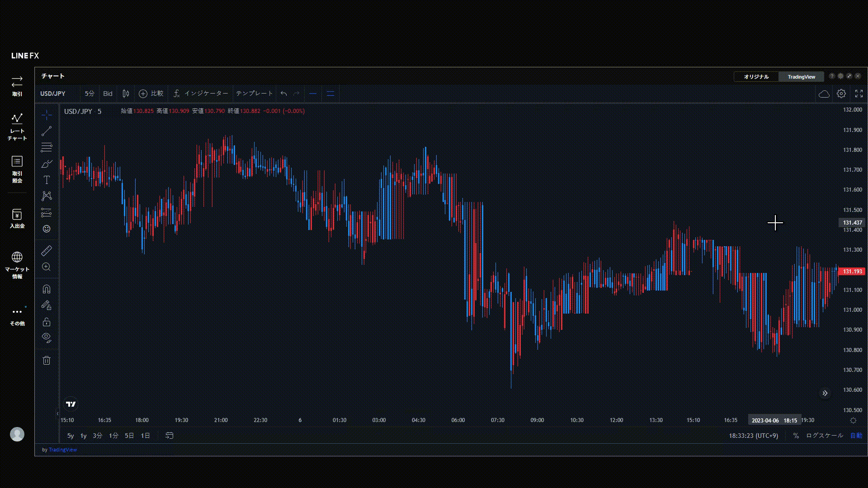Viewport: 868px width, 488px height.
Task: Click the USD/JPY symbol search field
Action: (x=53, y=94)
